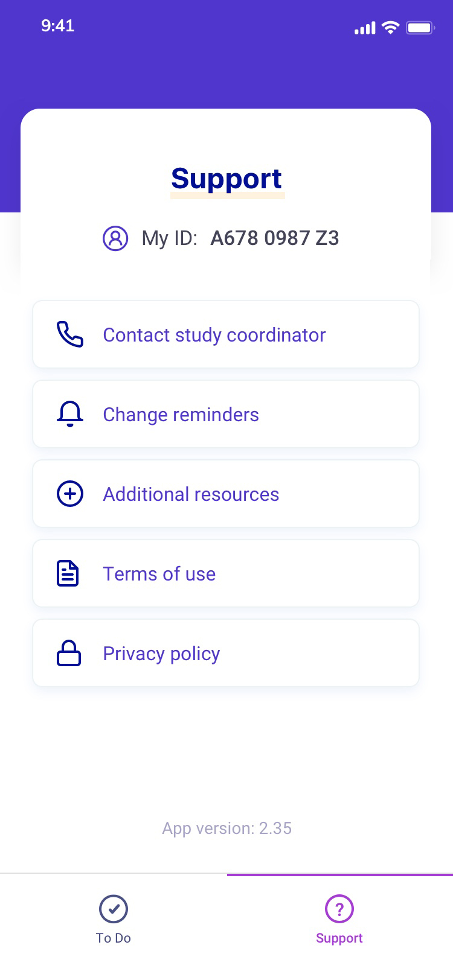Tap the App version 2.35 text
This screenshot has height=980, width=453.
coord(227,829)
